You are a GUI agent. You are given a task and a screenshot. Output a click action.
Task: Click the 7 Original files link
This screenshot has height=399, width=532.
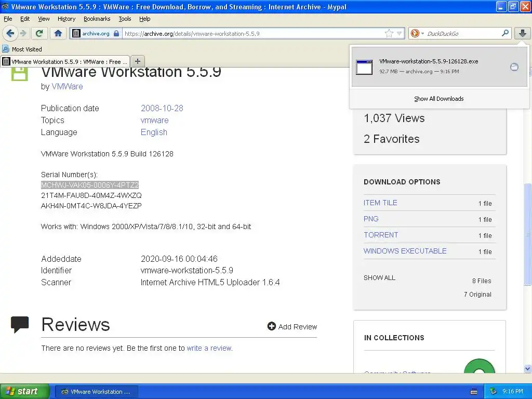[477, 295]
